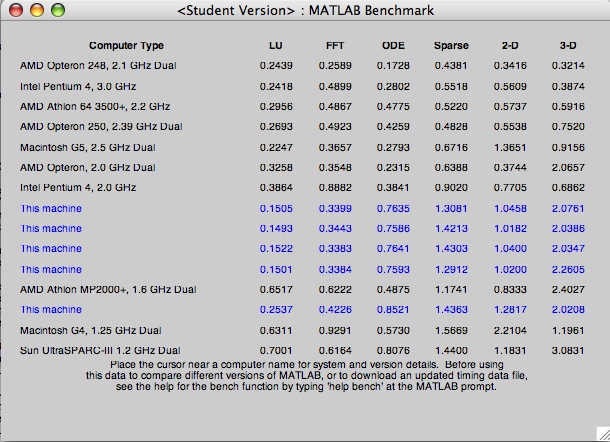The height and width of the screenshot is (442, 610).
Task: Click FFT value 0.6222
Action: click(335, 289)
